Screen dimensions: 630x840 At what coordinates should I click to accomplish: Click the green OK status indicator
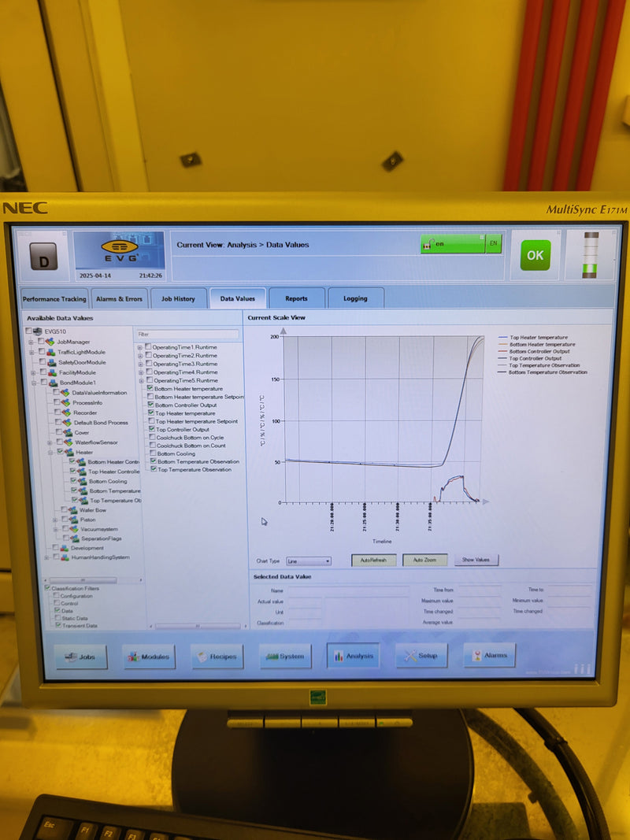(535, 255)
